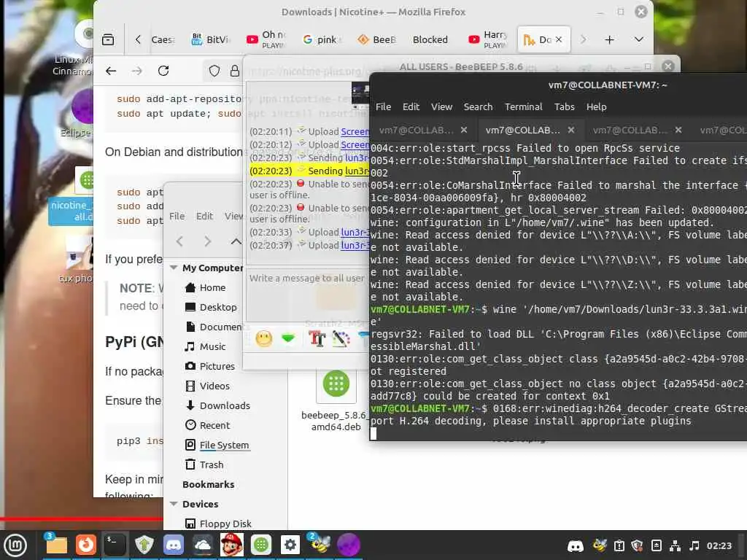Click the BeeBEEP system tray icon
The width and height of the screenshot is (747, 560).
[600, 545]
